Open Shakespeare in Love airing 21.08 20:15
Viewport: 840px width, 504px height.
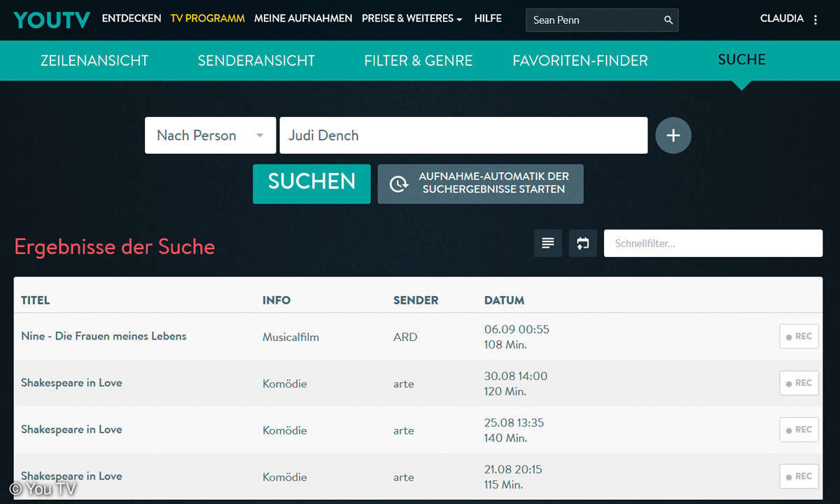point(71,476)
